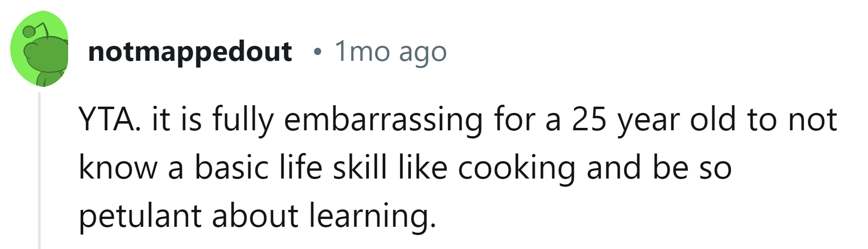The image size is (868, 249).
Task: Click the words 'to not' ending first line
Action: pos(792,120)
